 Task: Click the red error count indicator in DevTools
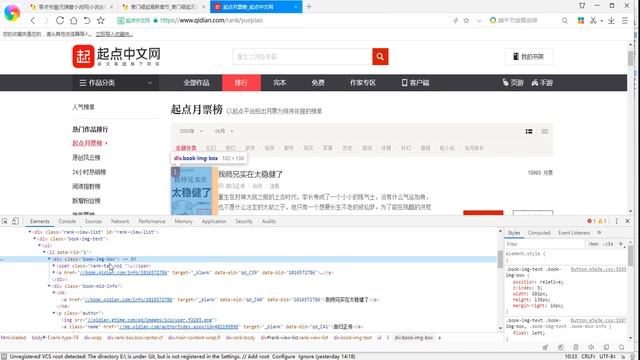point(591,221)
